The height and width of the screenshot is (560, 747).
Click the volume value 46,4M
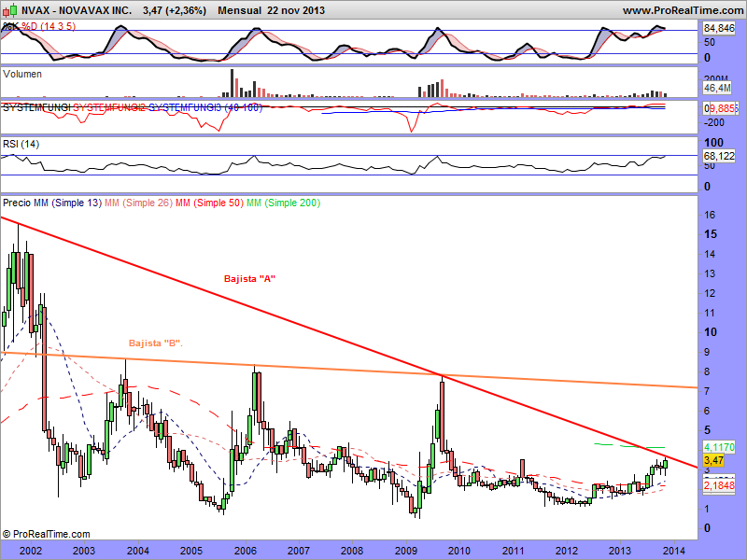717,88
